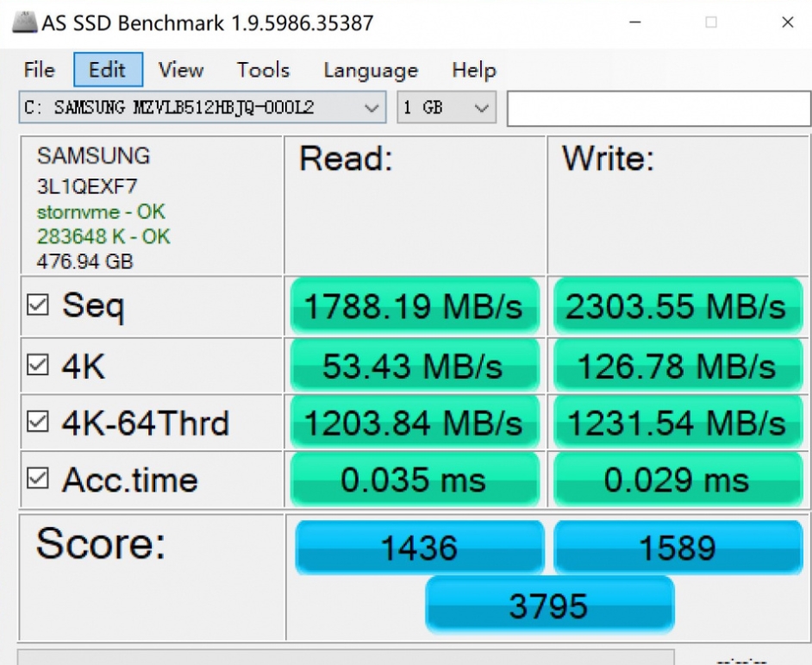Click the read access time 0.035 ms
This screenshot has height=665, width=812.
click(x=415, y=479)
